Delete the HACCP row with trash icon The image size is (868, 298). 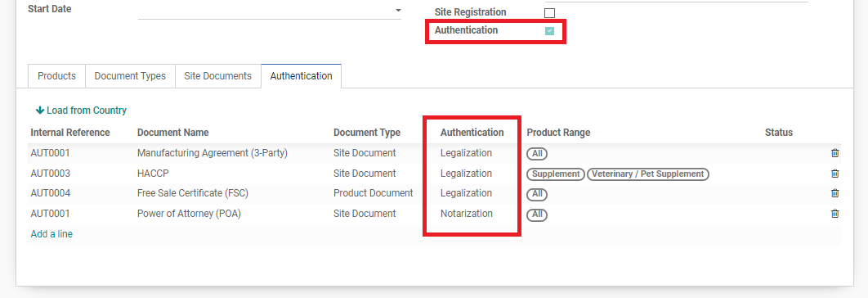pyautogui.click(x=834, y=174)
